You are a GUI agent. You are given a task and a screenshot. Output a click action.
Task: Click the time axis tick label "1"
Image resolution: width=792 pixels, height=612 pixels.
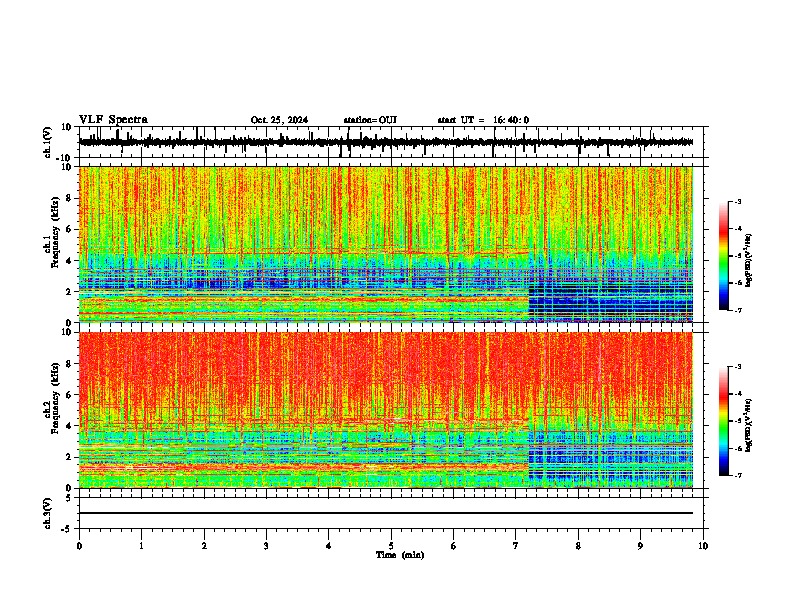pyautogui.click(x=141, y=546)
